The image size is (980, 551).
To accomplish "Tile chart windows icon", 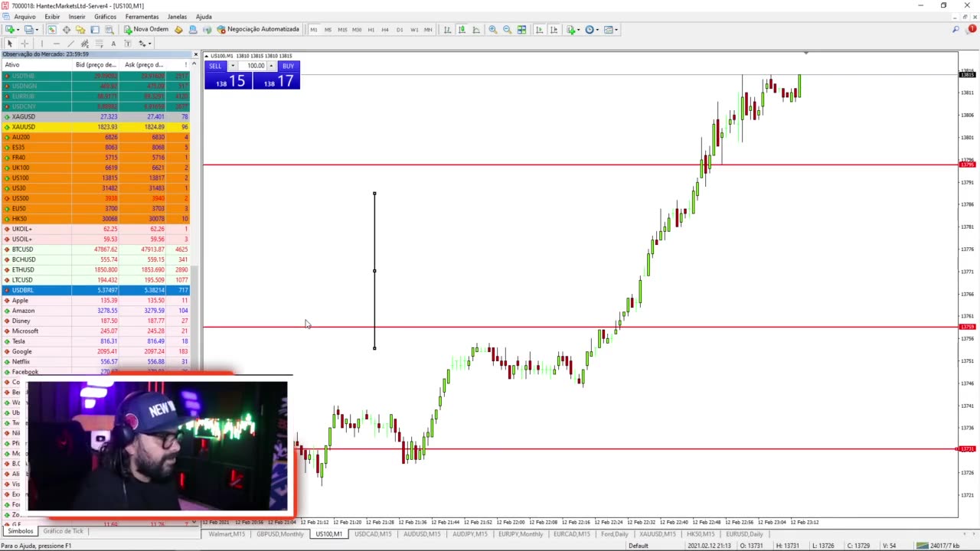I will 521,30.
